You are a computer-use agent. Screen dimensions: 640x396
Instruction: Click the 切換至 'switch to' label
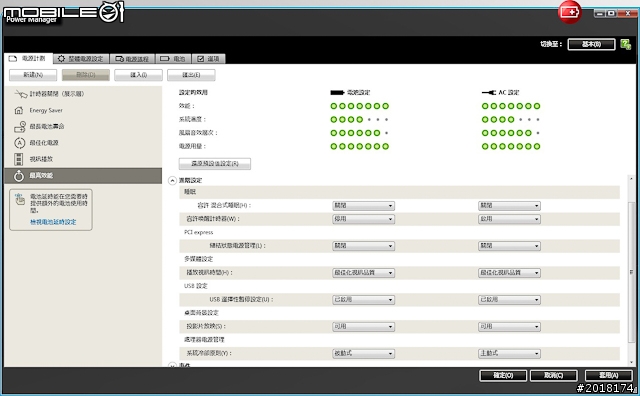tap(551, 44)
